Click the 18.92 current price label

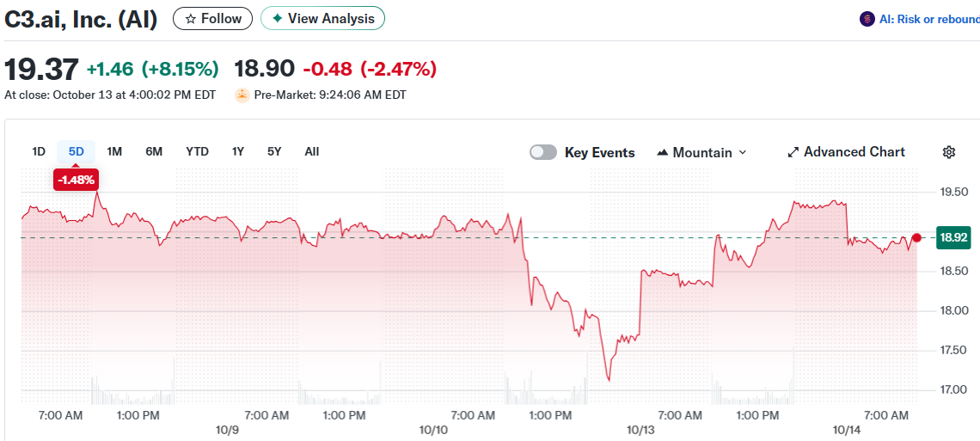pyautogui.click(x=954, y=238)
